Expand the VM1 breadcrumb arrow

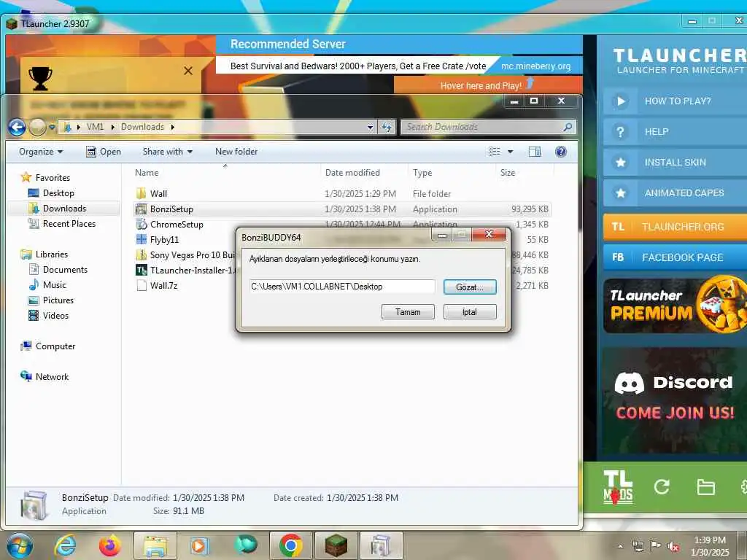click(113, 127)
